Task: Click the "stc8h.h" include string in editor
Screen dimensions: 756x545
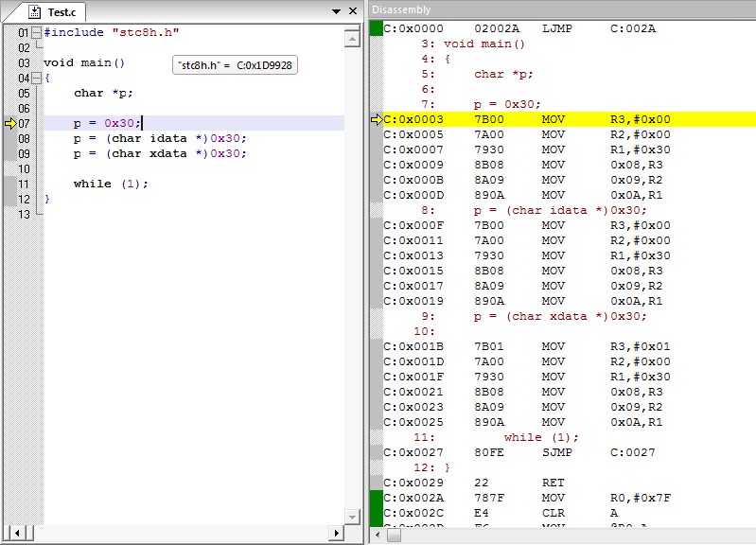Action: (x=146, y=32)
